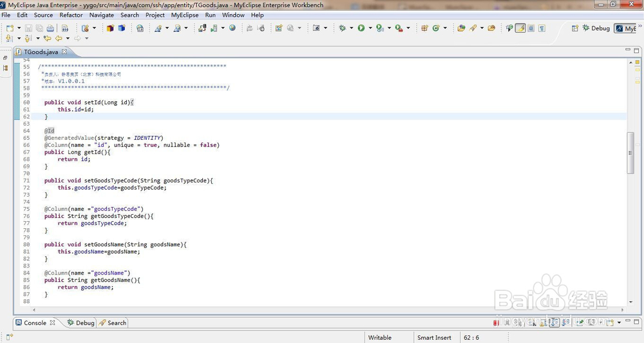Switch to the MyEclipse perspective button
Viewport: 644px width, 343px height.
625,28
